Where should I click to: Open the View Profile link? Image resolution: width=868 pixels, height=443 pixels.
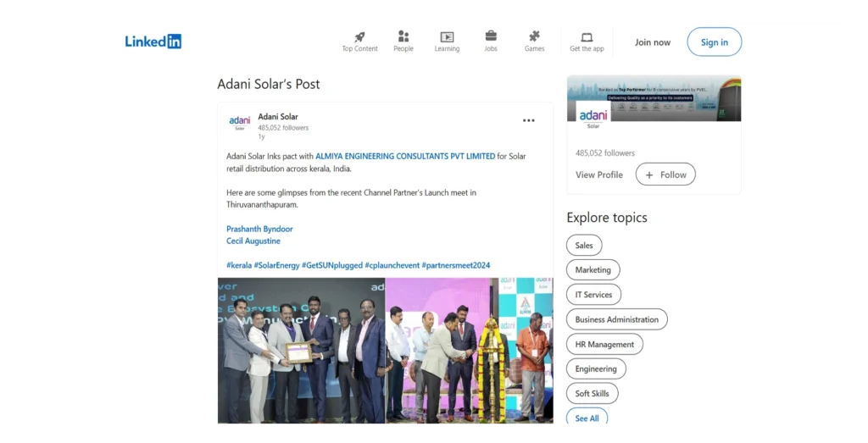click(599, 174)
